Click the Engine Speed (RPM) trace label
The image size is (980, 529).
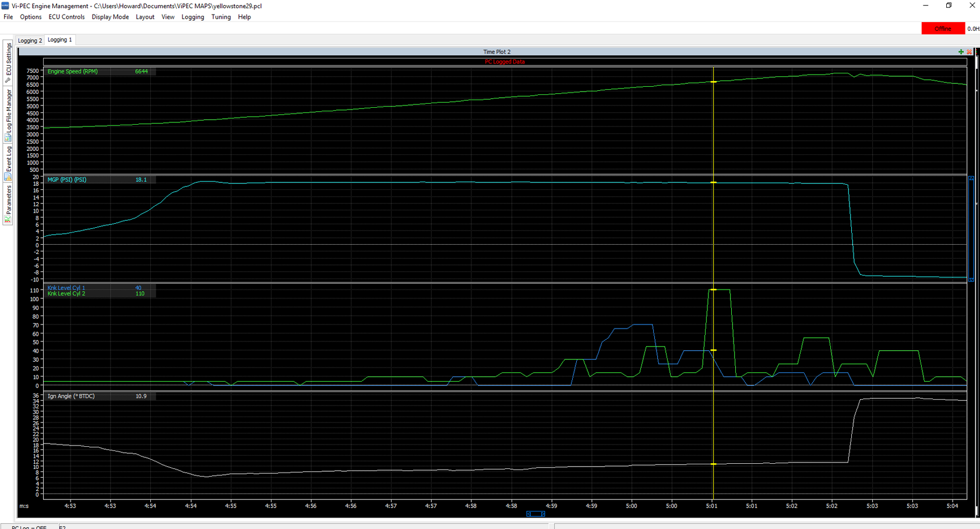click(73, 72)
